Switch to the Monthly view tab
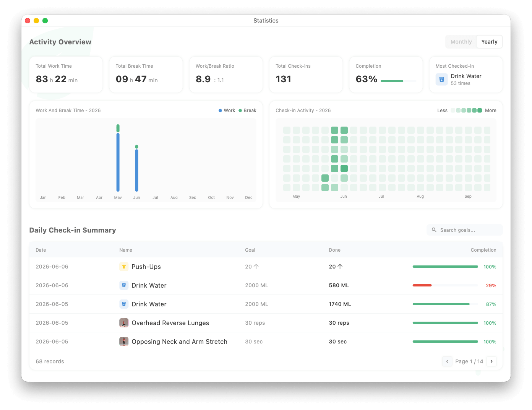 [461, 42]
